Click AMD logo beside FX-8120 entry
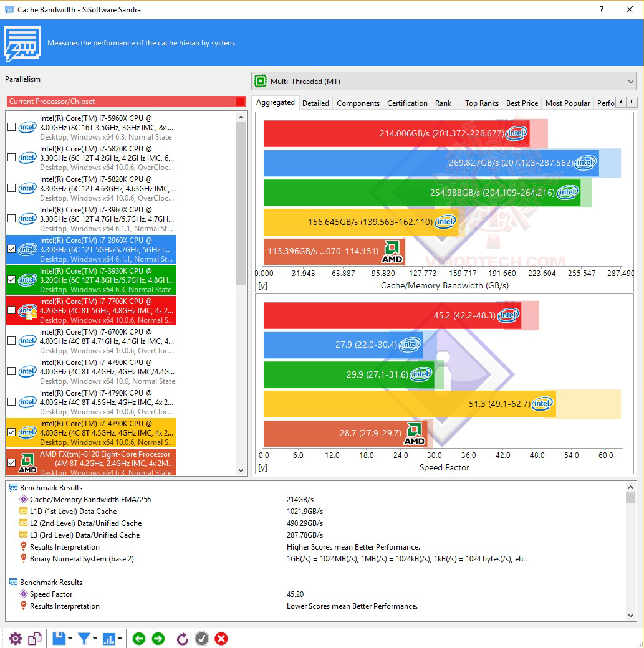644x648 pixels. (27, 464)
